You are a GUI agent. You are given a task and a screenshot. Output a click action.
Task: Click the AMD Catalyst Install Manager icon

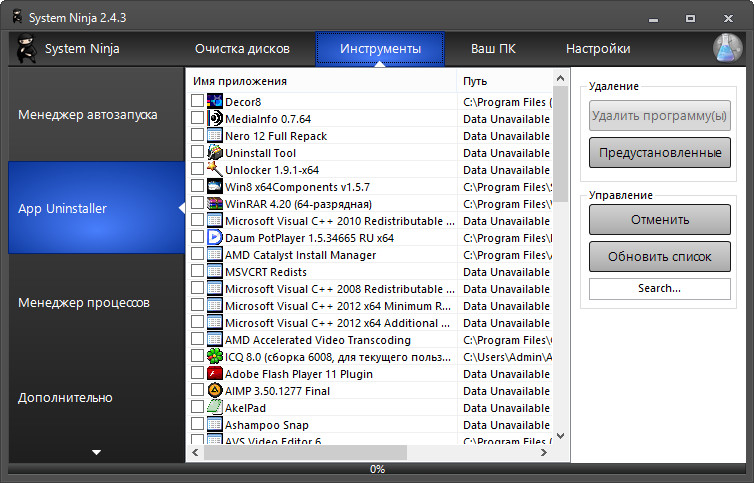click(214, 254)
